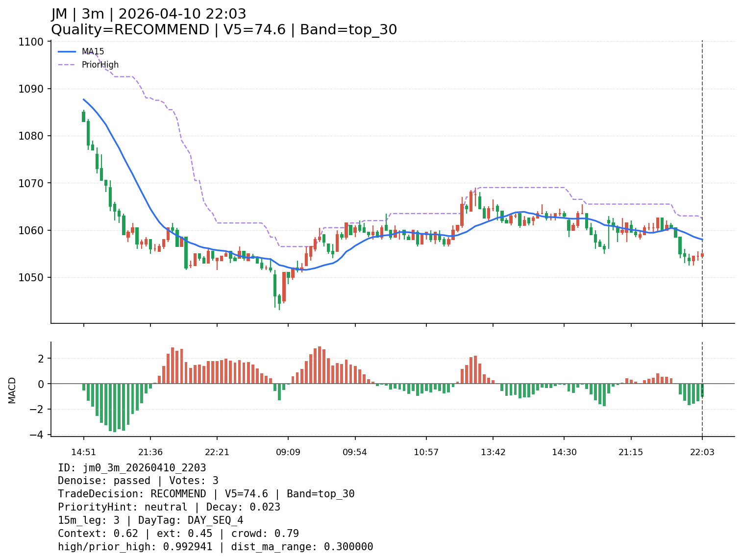Click the 13:42 time axis label
Image resolution: width=742 pixels, height=560 pixels.
493,452
